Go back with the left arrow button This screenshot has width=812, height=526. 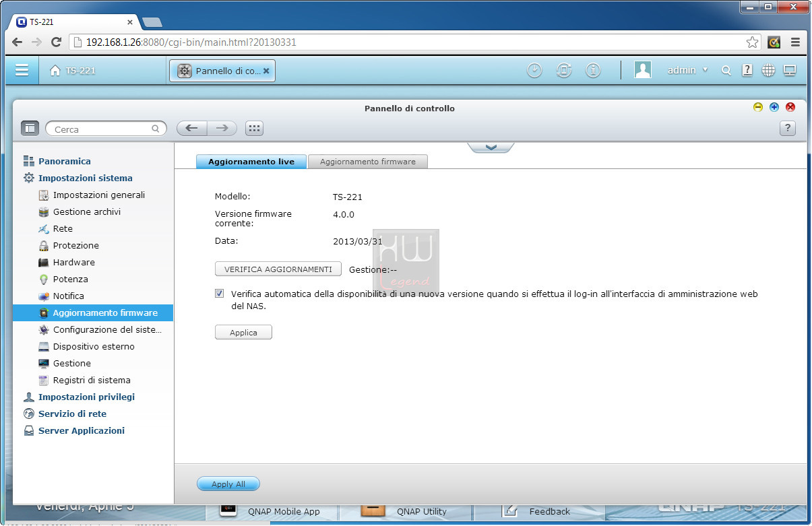point(192,128)
